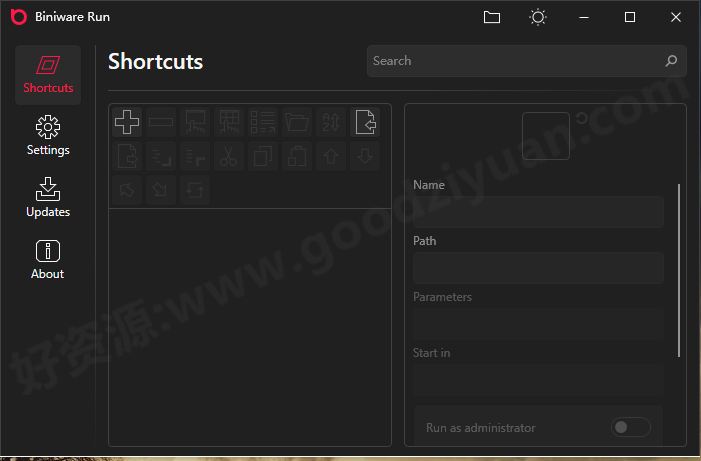Click the Paste clipboard icon
This screenshot has height=461, width=701.
click(297, 156)
